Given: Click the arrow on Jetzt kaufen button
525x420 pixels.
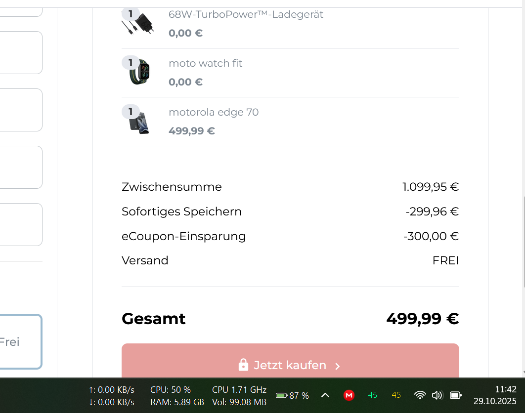Looking at the screenshot, I should click(x=338, y=366).
